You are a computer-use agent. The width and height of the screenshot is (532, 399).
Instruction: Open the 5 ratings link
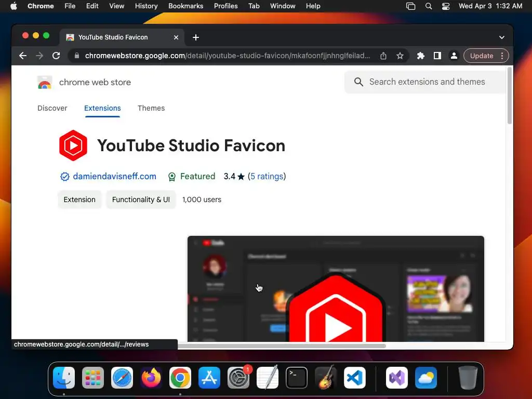coord(267,177)
